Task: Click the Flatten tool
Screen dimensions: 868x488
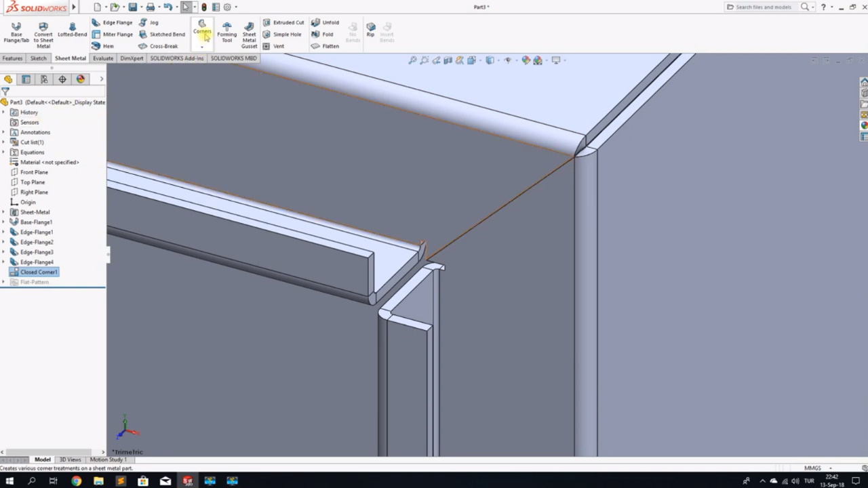Action: pos(330,46)
